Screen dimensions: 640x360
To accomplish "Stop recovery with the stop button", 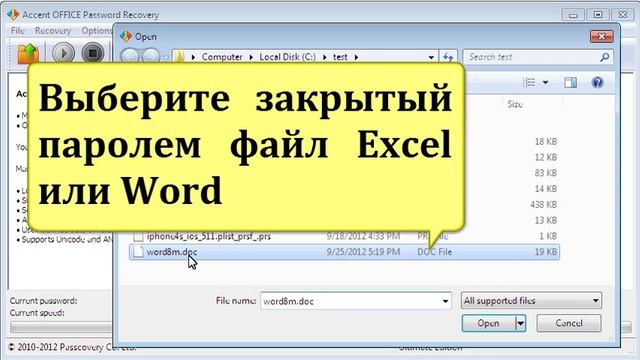I will (x=93, y=53).
